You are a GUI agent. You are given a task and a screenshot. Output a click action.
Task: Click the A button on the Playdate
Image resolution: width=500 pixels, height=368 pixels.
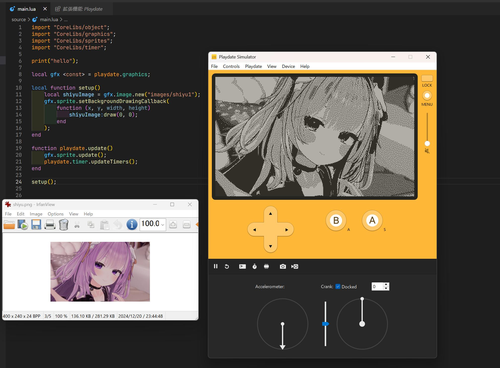pyautogui.click(x=372, y=220)
